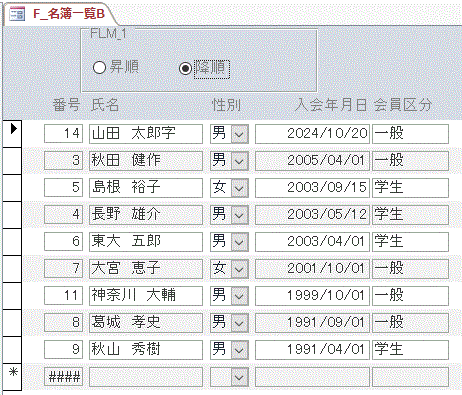Open the 性別 dropdown for 秋山 秀樹
Screen dimensions: 462x395
coord(240,350)
